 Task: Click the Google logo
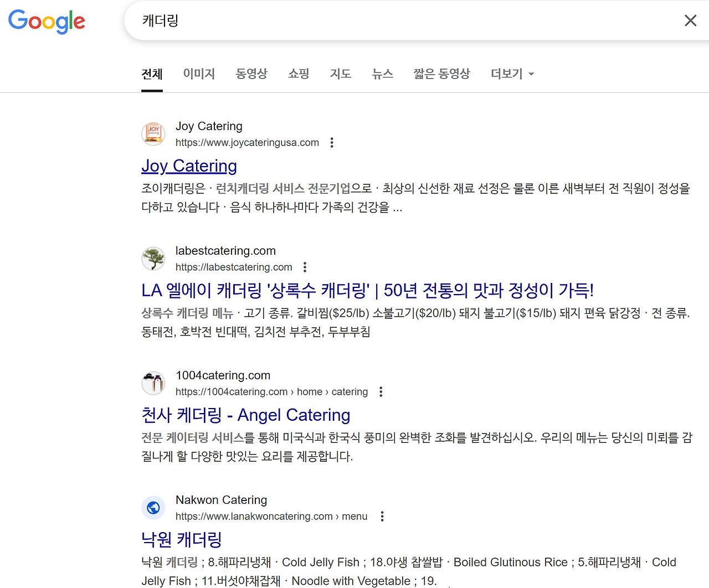(x=47, y=21)
